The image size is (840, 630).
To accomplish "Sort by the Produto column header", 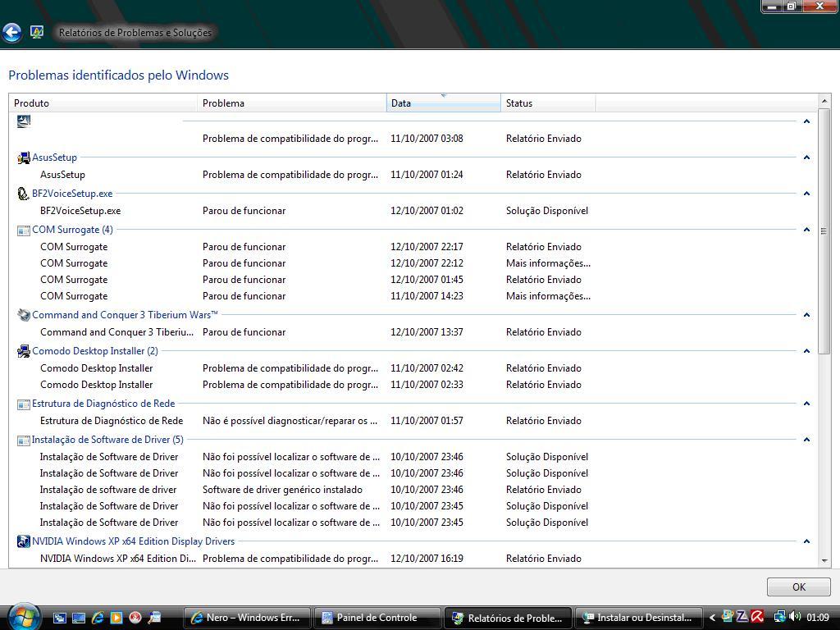I will tap(103, 103).
